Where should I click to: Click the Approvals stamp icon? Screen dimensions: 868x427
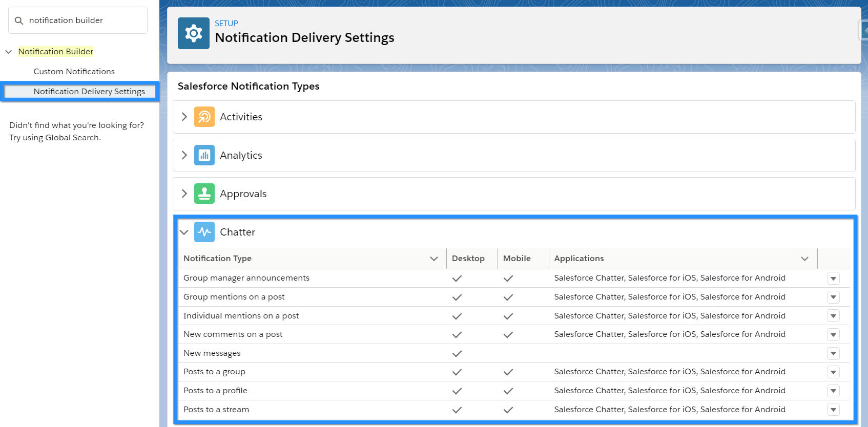(204, 194)
